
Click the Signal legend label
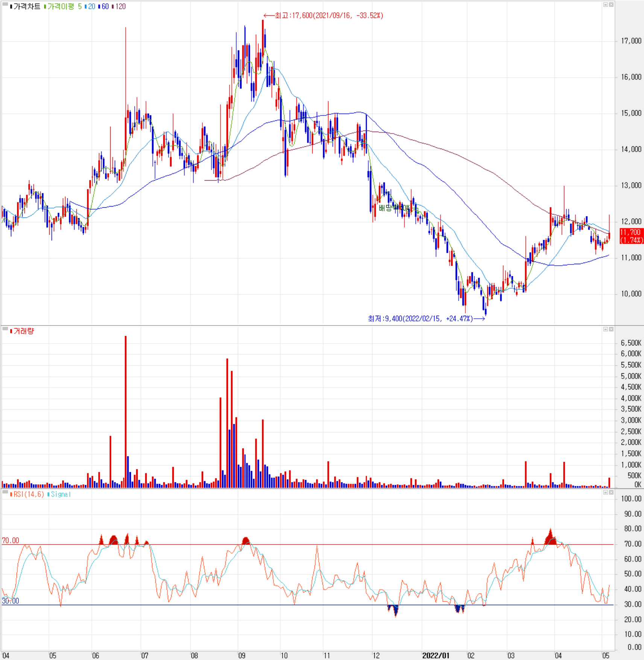[59, 494]
